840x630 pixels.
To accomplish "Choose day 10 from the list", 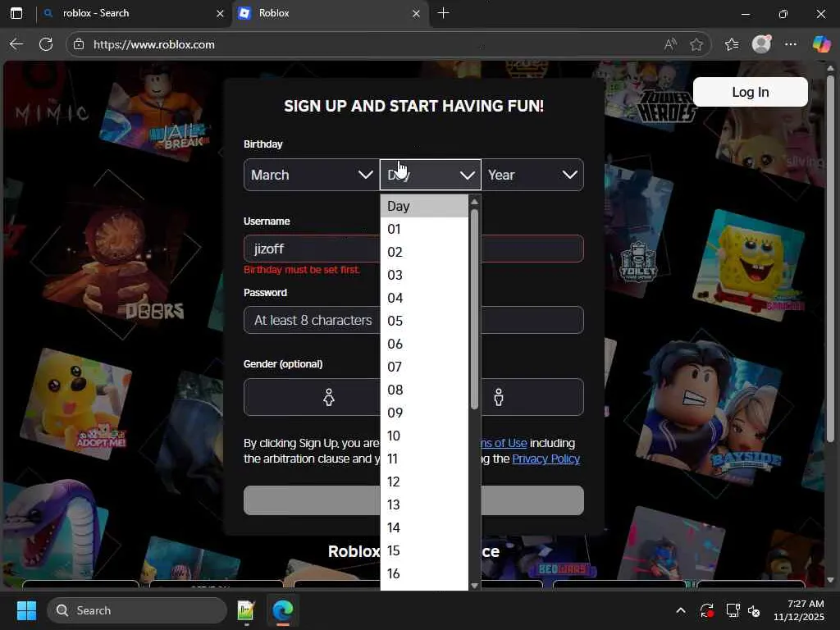I will pyautogui.click(x=424, y=436).
